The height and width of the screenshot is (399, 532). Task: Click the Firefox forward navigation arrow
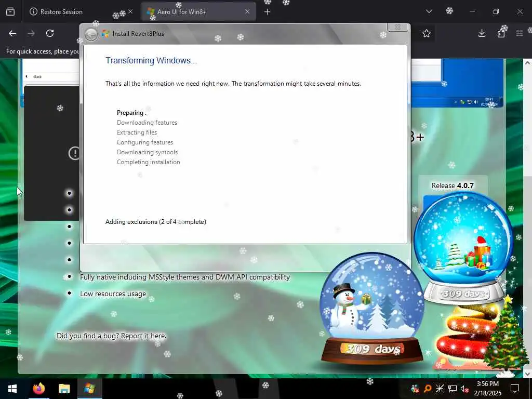click(x=31, y=33)
